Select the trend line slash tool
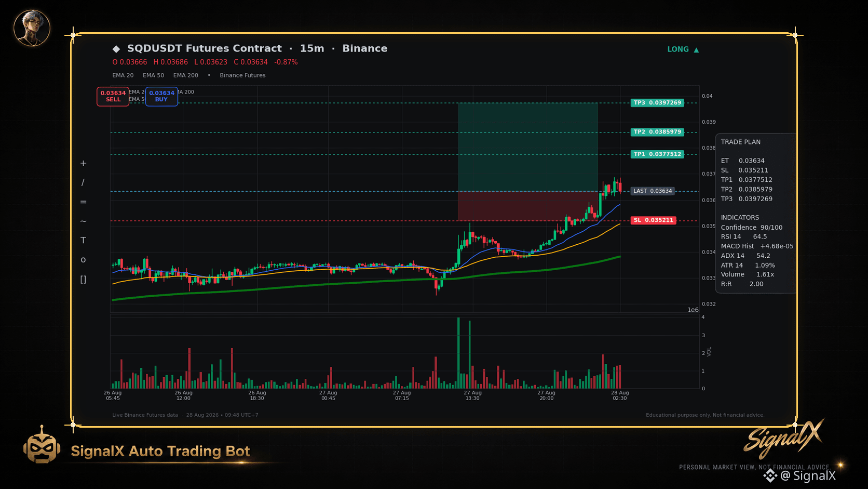 tap(83, 182)
